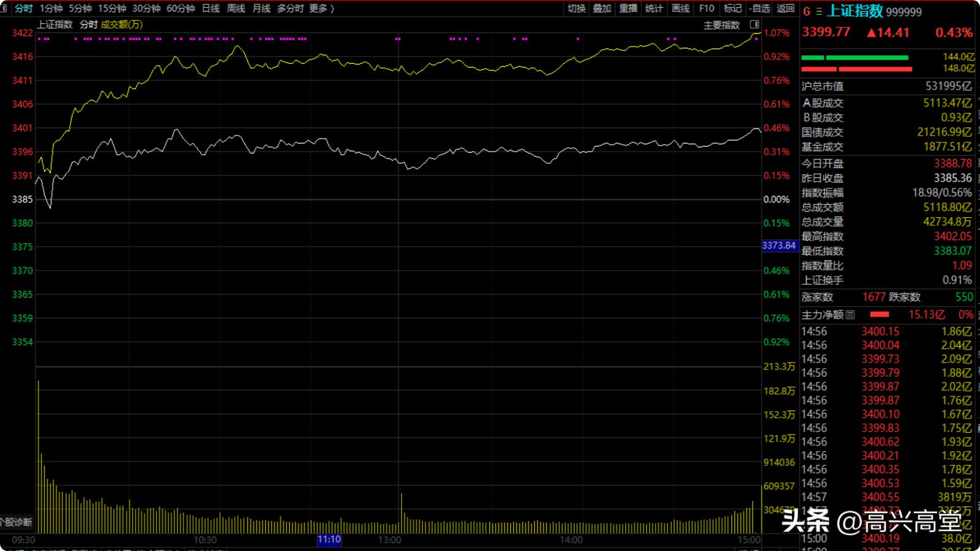Expand the 更多 periods menu

click(x=322, y=9)
